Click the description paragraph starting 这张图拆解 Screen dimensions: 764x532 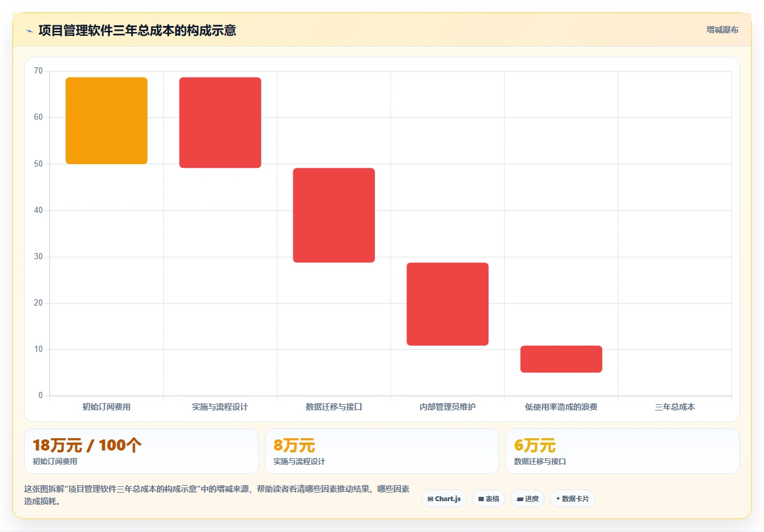[x=217, y=496]
